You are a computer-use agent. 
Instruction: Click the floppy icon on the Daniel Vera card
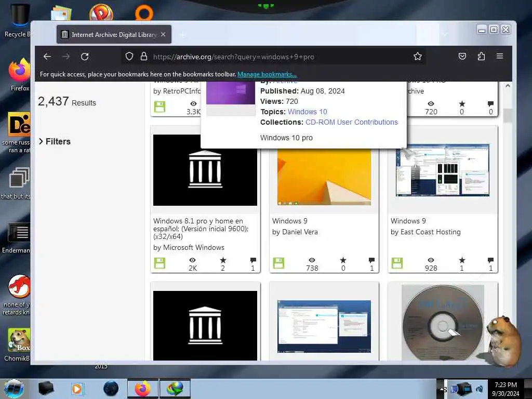point(278,263)
